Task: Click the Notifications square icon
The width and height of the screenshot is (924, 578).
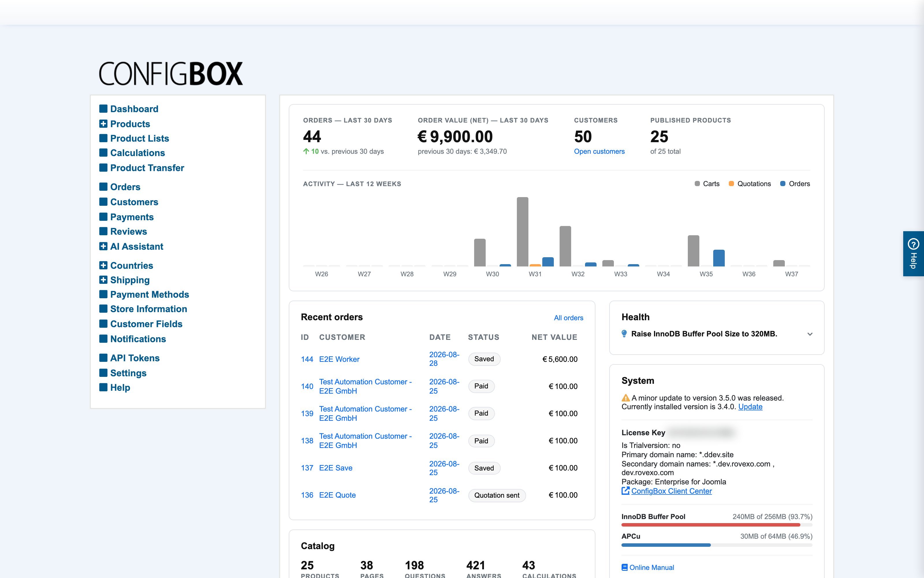Action: click(103, 339)
